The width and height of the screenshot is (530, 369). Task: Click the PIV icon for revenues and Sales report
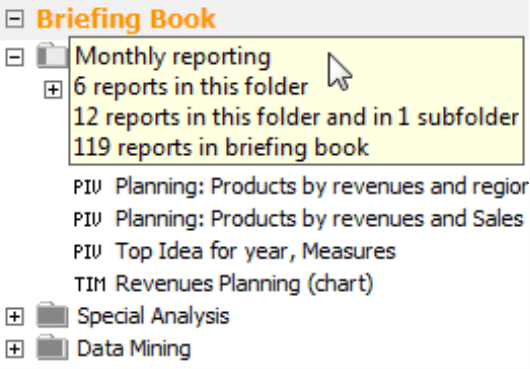[x=88, y=219]
